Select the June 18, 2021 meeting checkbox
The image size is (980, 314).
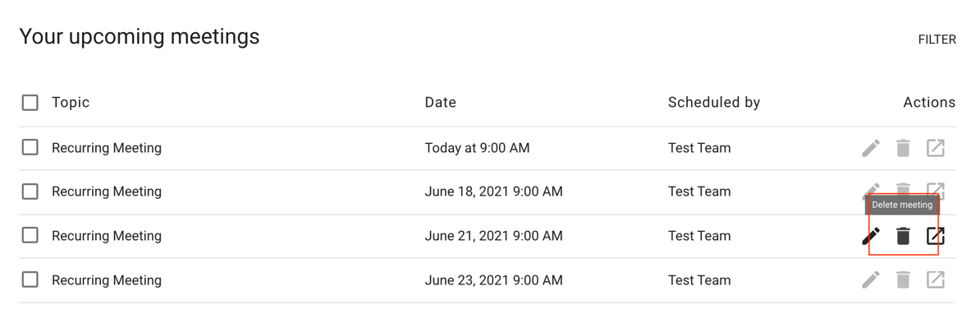[30, 192]
